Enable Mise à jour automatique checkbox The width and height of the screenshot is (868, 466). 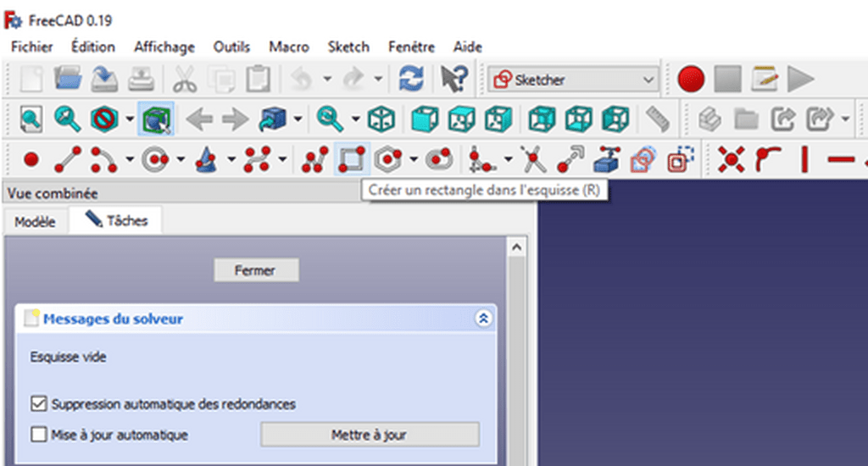39,434
